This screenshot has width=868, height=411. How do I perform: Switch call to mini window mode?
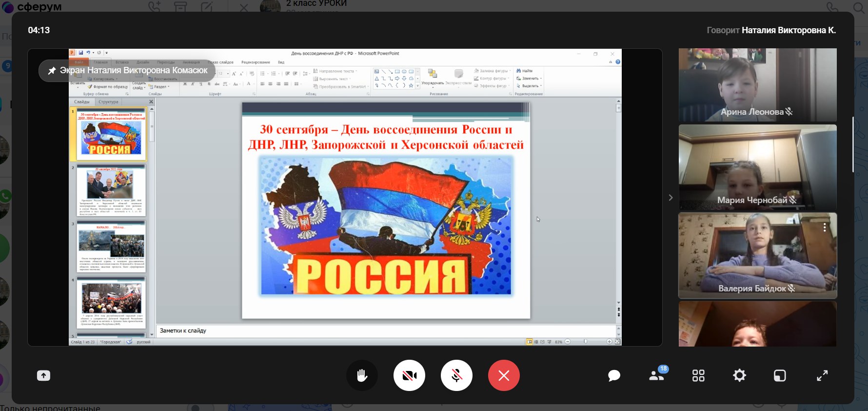coord(780,375)
